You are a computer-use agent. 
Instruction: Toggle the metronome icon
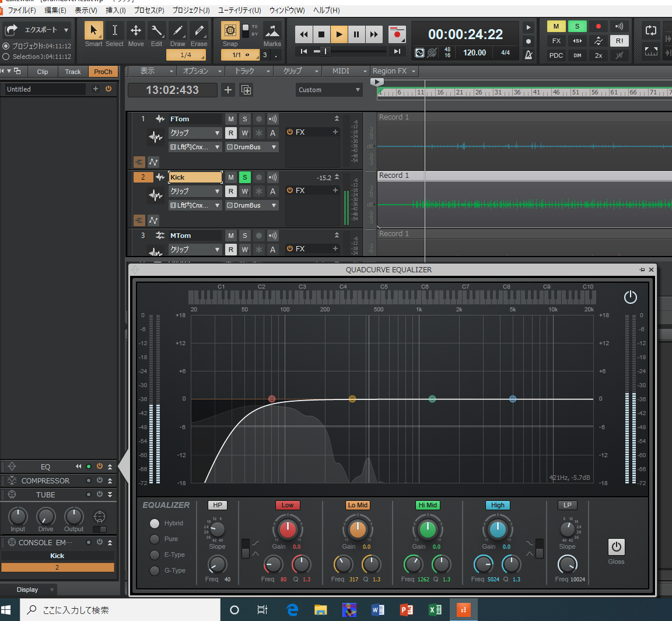coord(528,55)
